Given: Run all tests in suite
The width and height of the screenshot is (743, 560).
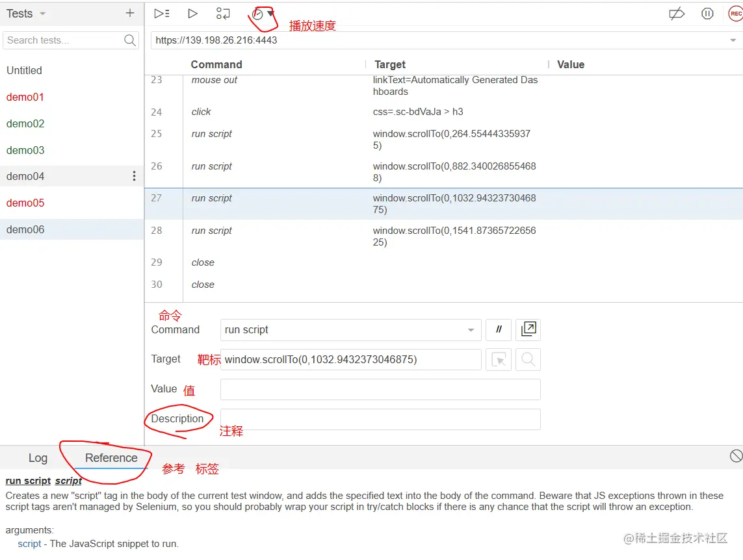Looking at the screenshot, I should pos(162,14).
